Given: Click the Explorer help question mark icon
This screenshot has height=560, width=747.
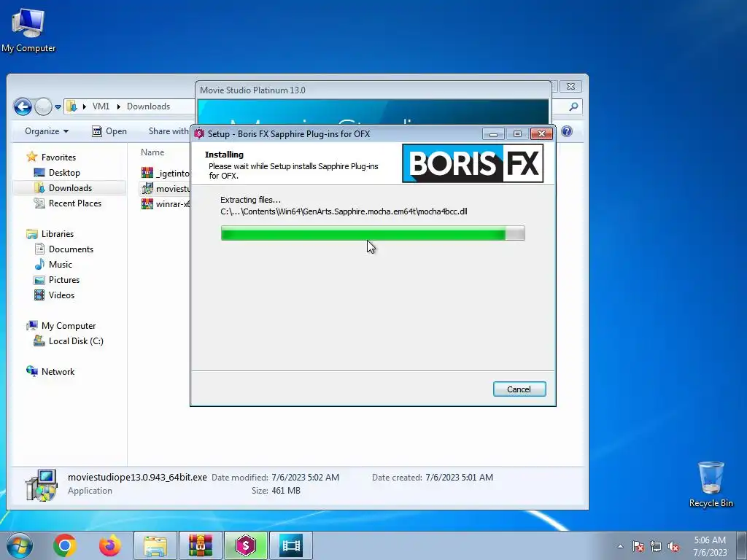Looking at the screenshot, I should [x=566, y=131].
